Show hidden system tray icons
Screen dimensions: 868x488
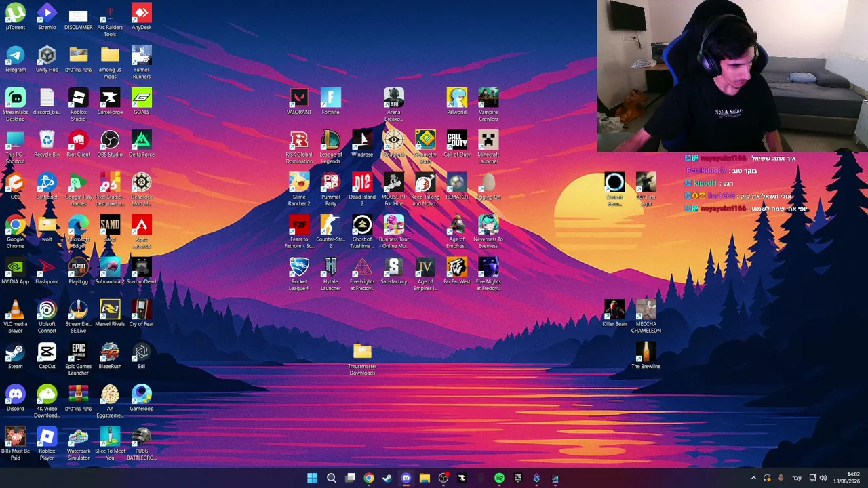click(753, 478)
